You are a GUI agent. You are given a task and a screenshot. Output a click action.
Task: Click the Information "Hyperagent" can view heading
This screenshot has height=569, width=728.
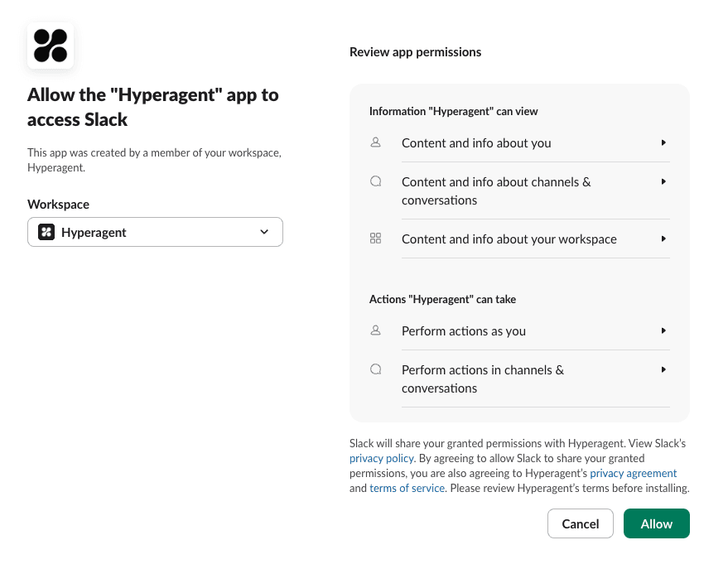[454, 111]
